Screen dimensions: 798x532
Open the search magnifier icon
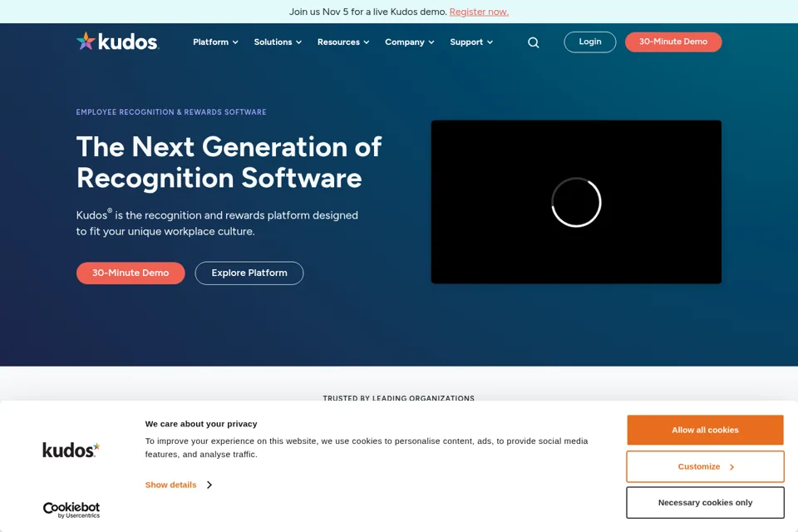pos(533,42)
